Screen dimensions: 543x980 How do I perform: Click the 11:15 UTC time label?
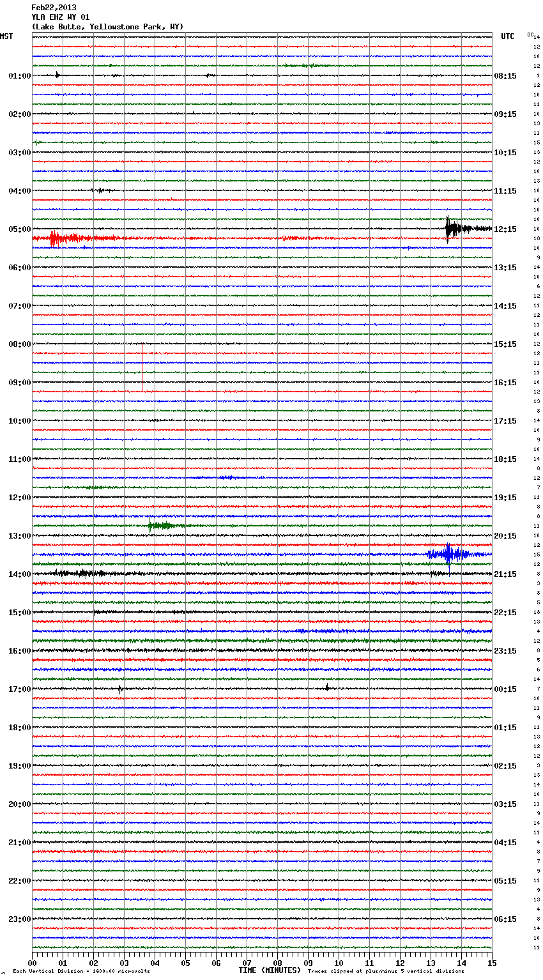coord(505,191)
